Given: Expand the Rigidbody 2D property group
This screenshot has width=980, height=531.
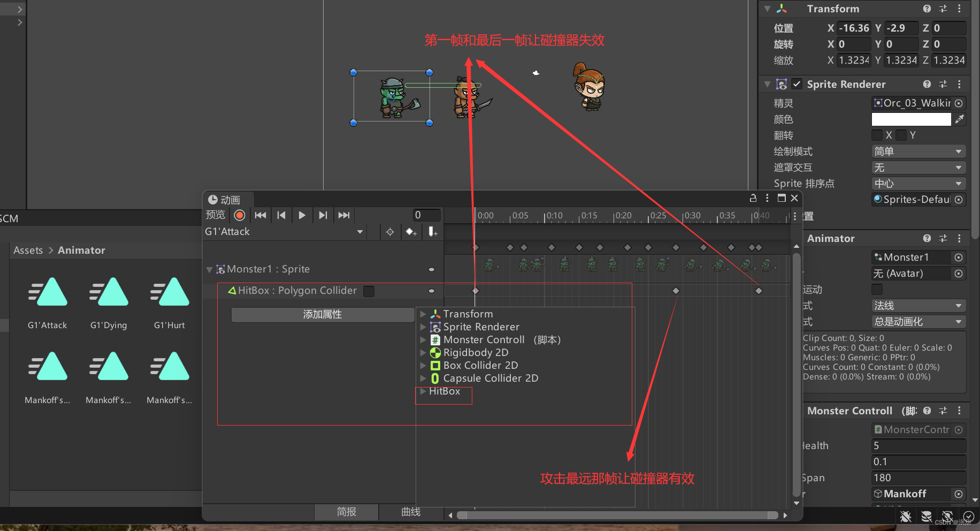Looking at the screenshot, I should click(x=423, y=353).
